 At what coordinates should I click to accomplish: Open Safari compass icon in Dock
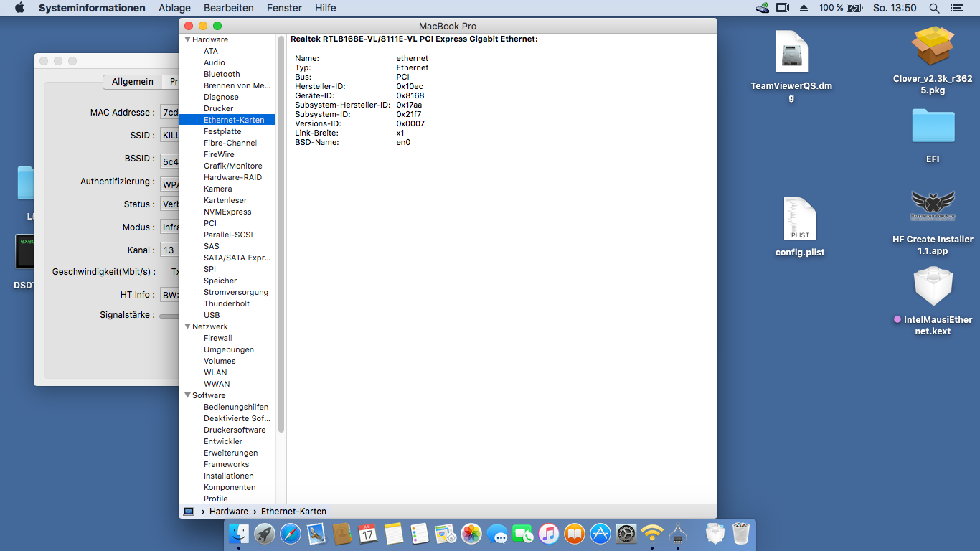pyautogui.click(x=291, y=534)
